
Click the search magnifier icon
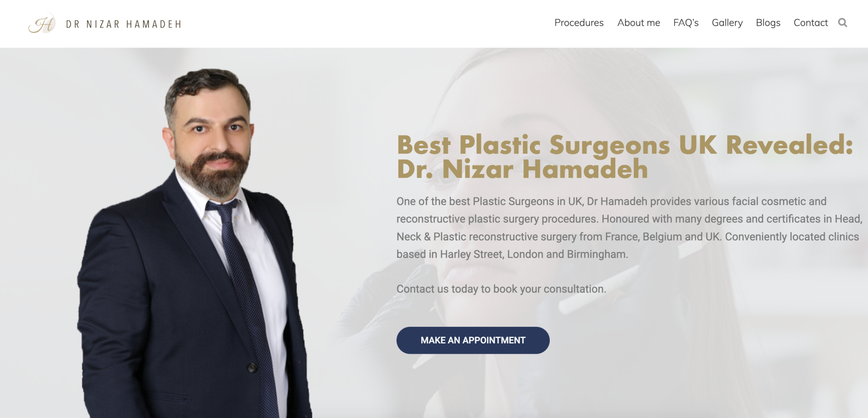click(842, 23)
